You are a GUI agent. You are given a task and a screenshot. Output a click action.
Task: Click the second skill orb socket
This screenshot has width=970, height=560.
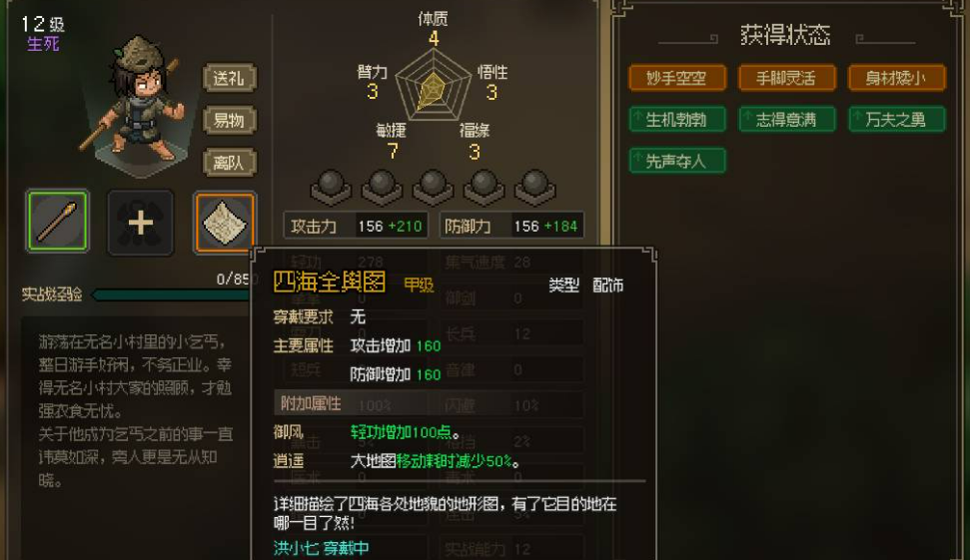point(382,188)
